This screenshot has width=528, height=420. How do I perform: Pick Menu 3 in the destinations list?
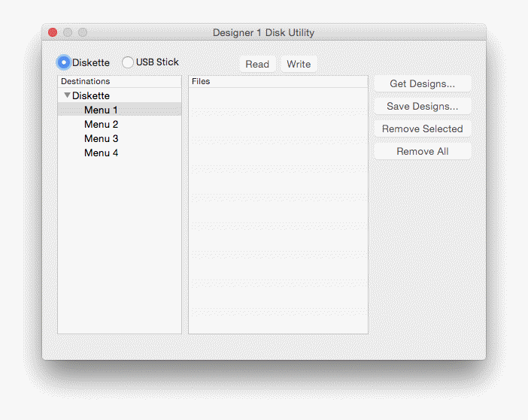(x=101, y=138)
